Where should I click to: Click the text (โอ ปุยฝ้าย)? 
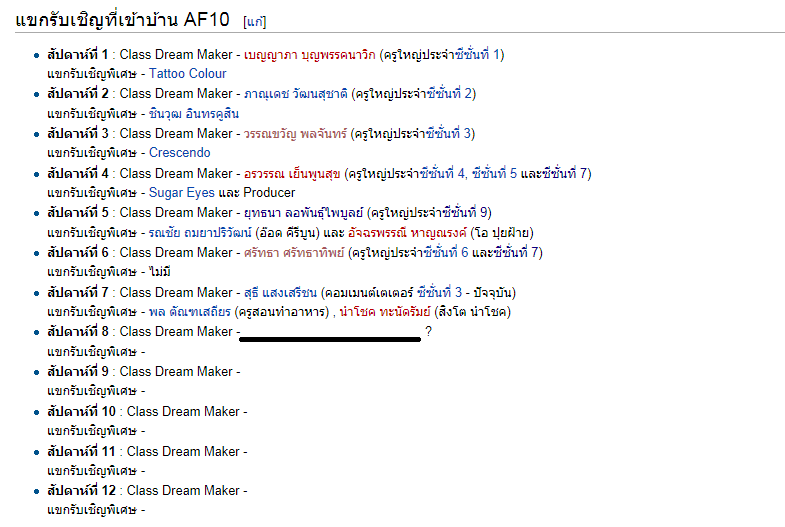click(x=502, y=233)
